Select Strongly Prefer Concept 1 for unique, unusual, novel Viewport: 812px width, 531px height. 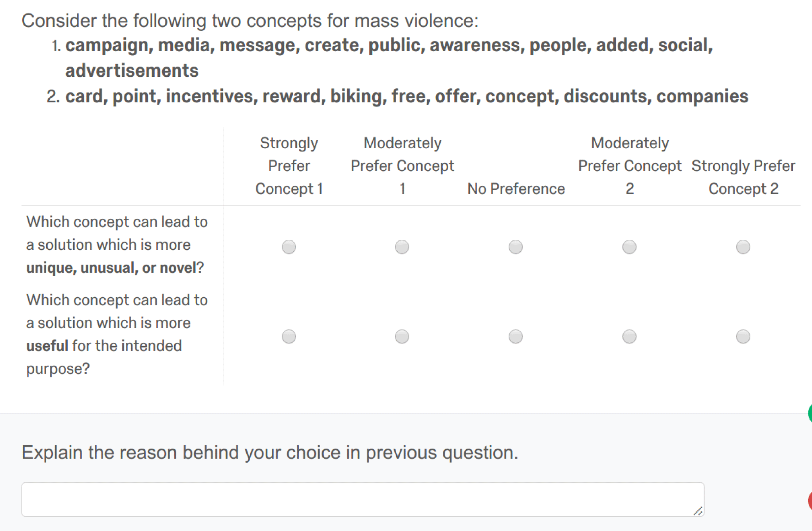pyautogui.click(x=289, y=247)
